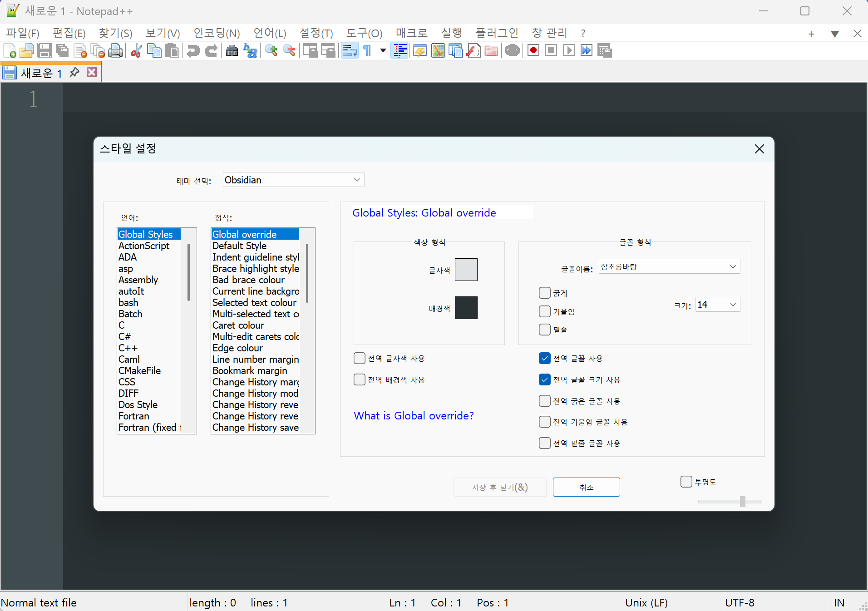Screen dimensions: 868x611
Task: Click the Undo arrow icon
Action: [193, 51]
